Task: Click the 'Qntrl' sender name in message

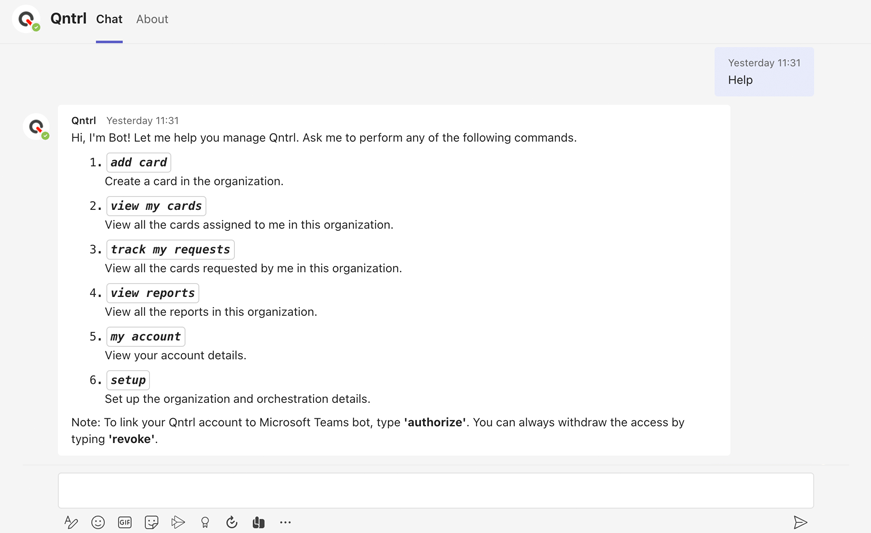Action: point(83,120)
